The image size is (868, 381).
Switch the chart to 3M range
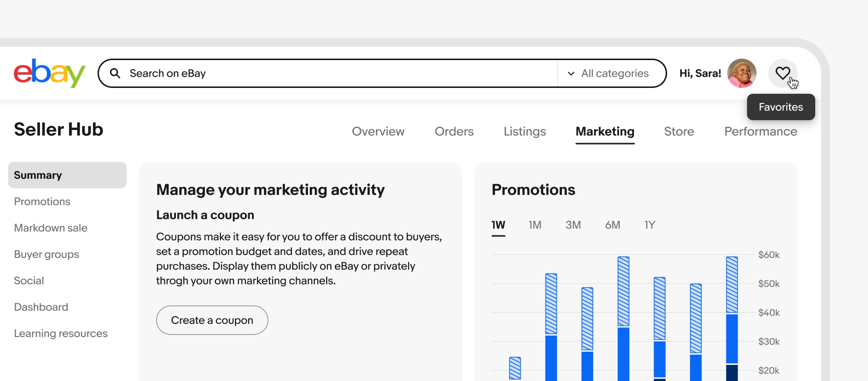573,225
